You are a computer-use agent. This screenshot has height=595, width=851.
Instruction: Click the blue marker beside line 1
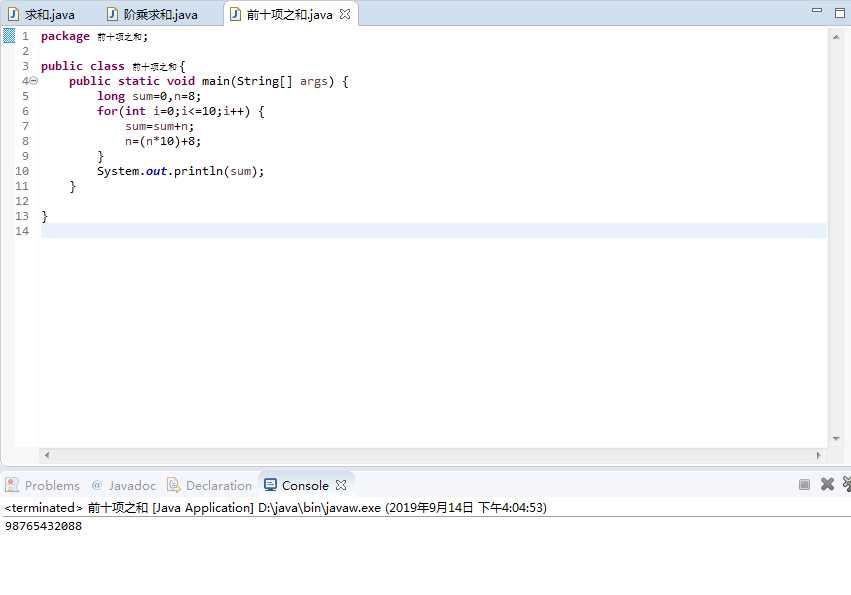point(9,36)
